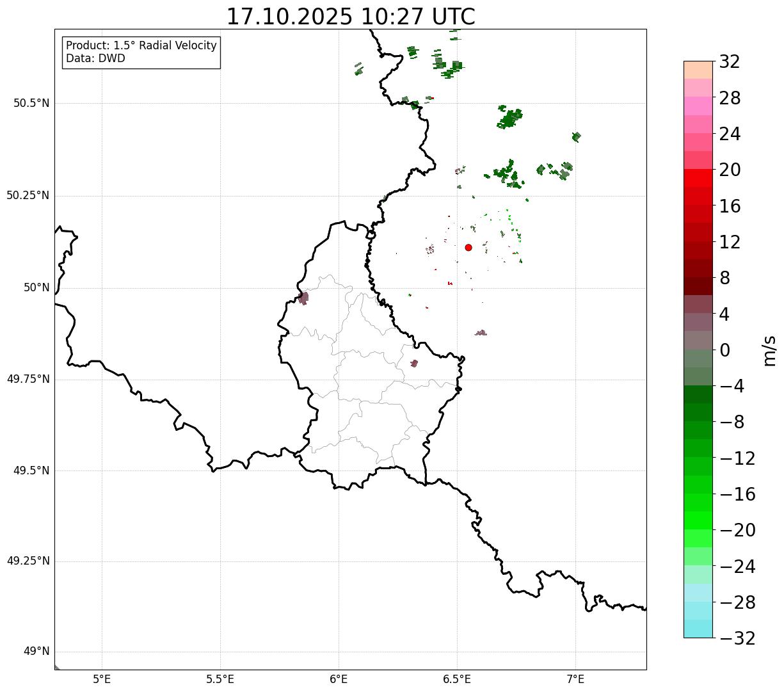Click the colorbar tick label −20

click(x=737, y=530)
